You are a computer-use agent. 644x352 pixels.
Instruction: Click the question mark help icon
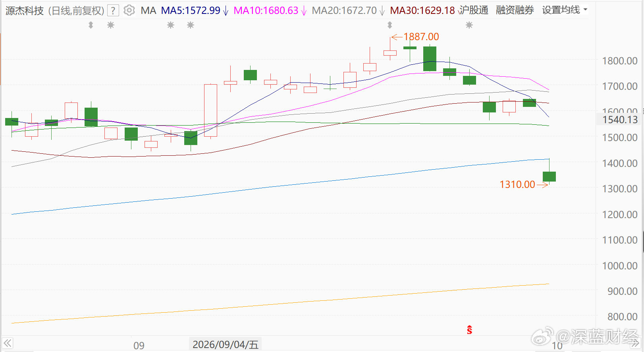[x=113, y=10]
